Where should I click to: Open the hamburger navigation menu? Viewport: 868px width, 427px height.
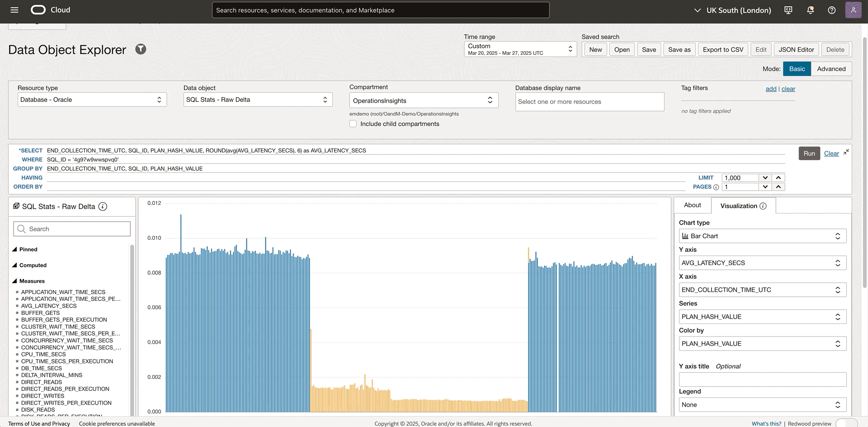[14, 10]
